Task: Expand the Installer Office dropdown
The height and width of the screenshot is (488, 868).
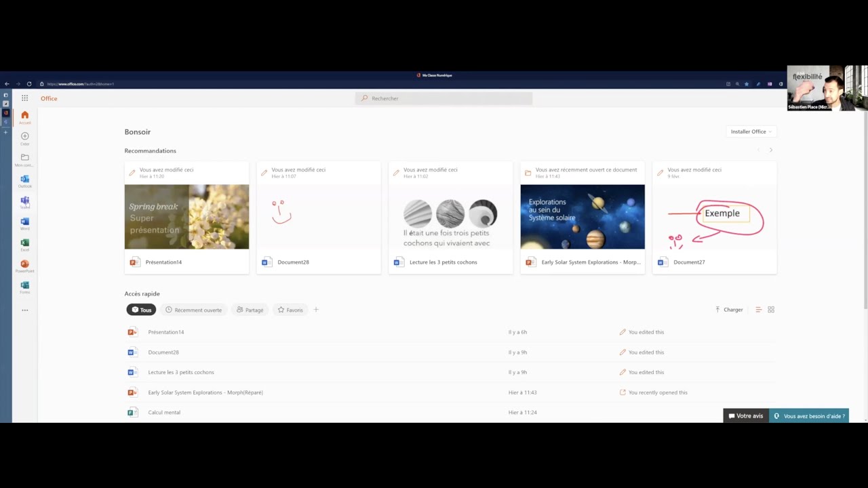Action: click(751, 131)
